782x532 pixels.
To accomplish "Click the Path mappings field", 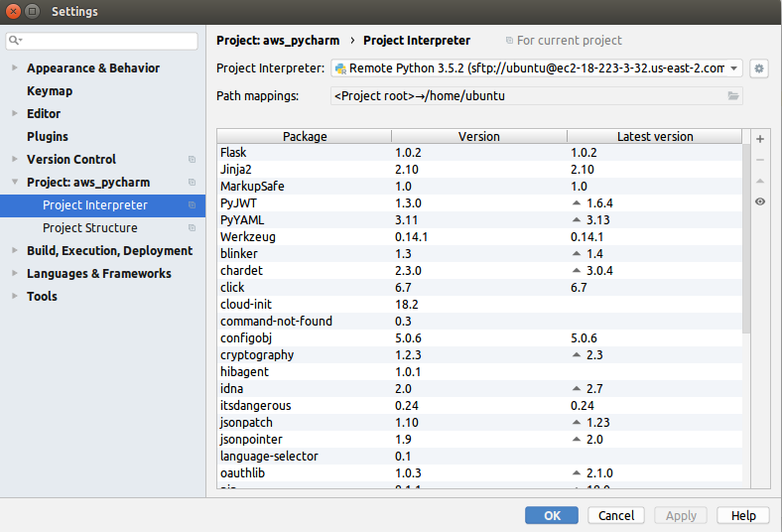I will click(x=537, y=95).
